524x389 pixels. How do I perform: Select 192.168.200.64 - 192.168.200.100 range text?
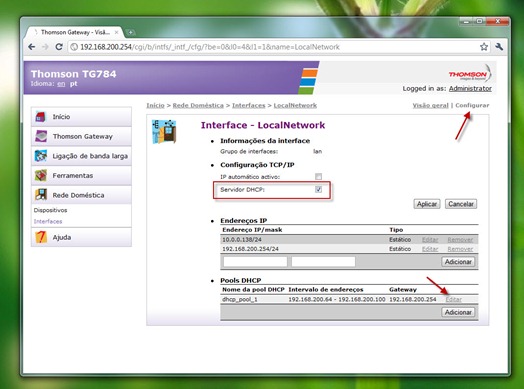click(337, 299)
